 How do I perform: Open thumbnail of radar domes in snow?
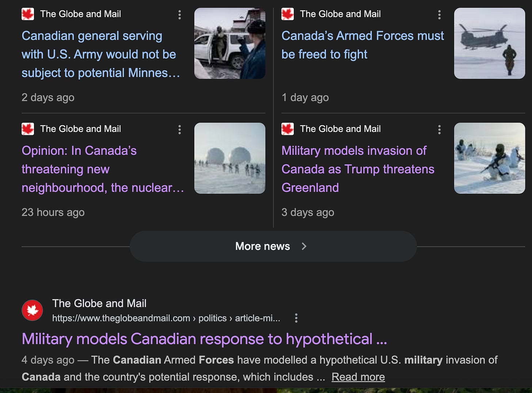coord(230,158)
